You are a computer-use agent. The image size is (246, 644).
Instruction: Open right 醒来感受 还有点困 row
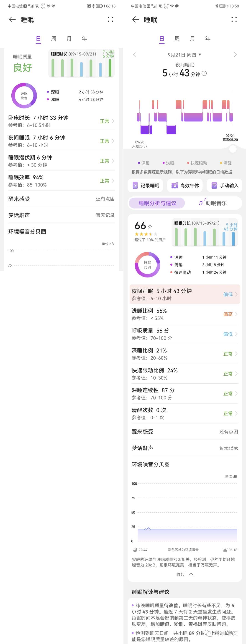[185, 432]
